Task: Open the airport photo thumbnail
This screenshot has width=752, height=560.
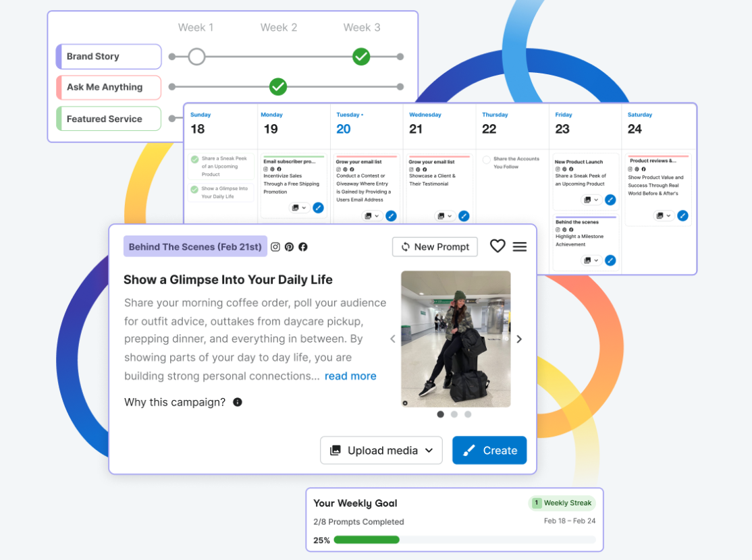Action: [x=456, y=339]
